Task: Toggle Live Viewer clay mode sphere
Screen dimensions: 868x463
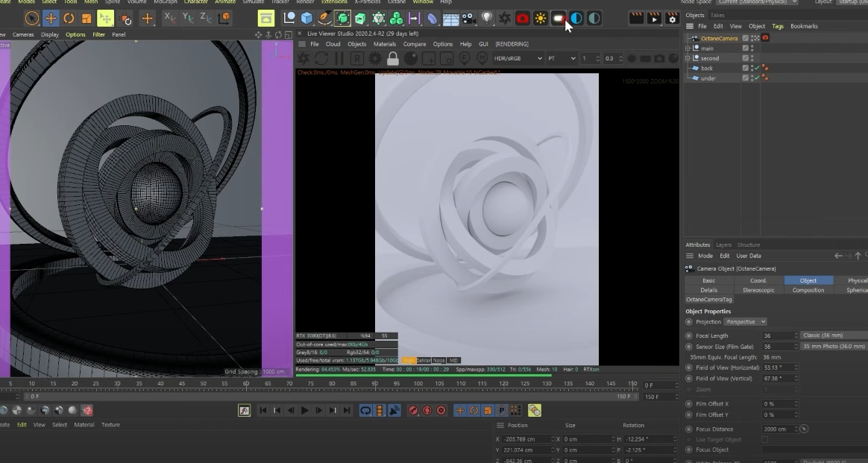Action: click(411, 58)
